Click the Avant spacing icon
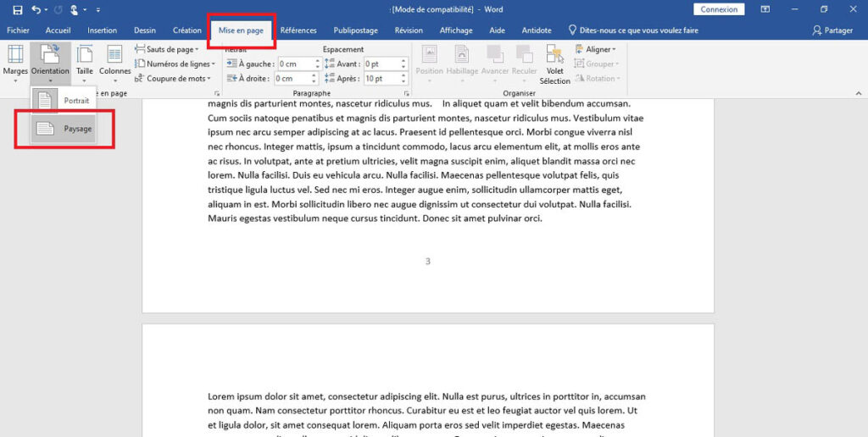 pyautogui.click(x=330, y=64)
